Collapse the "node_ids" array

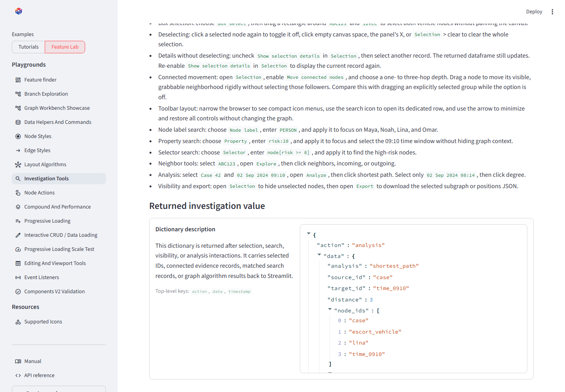coord(330,309)
